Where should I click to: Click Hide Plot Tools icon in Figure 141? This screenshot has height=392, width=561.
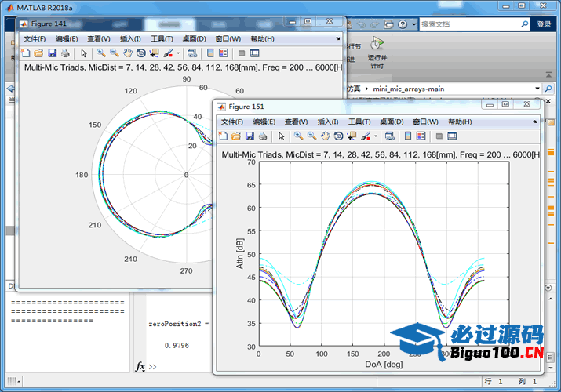coord(242,53)
